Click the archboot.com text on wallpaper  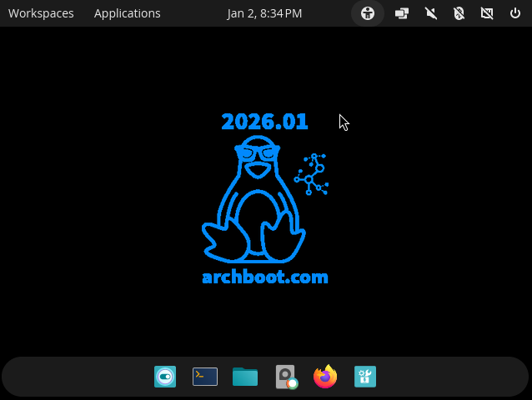click(x=265, y=277)
